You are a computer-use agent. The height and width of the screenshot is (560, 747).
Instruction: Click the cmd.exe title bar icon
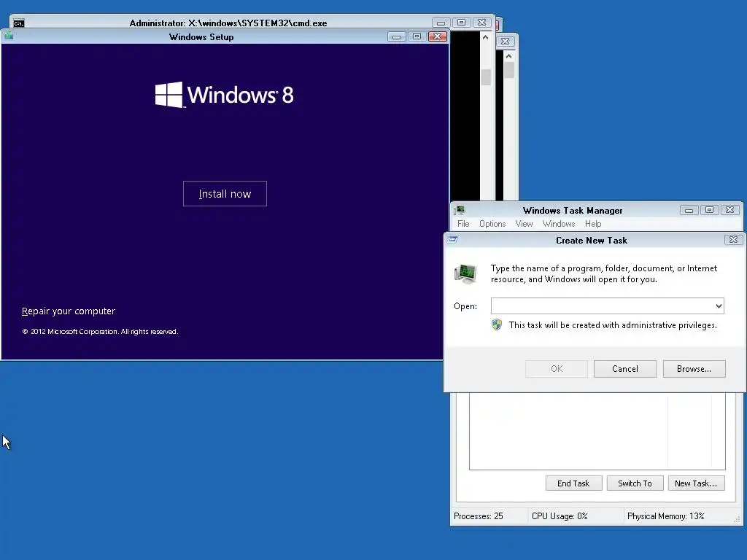(18, 23)
